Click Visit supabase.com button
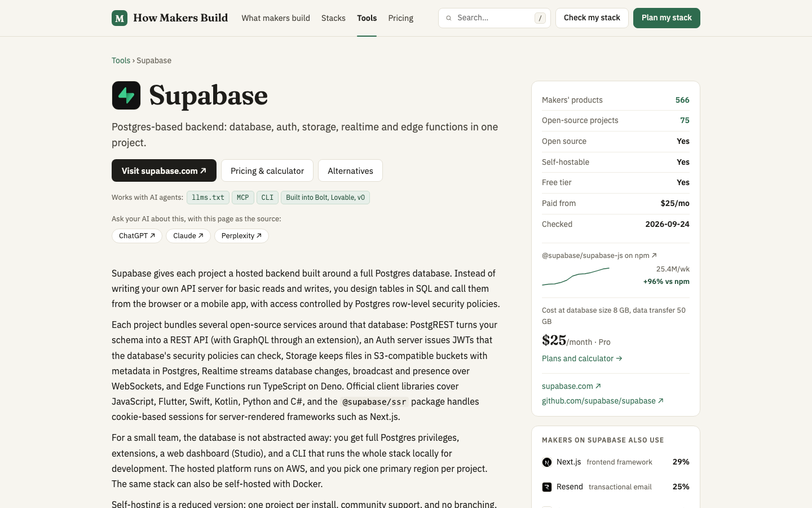The width and height of the screenshot is (812, 508). [164, 170]
